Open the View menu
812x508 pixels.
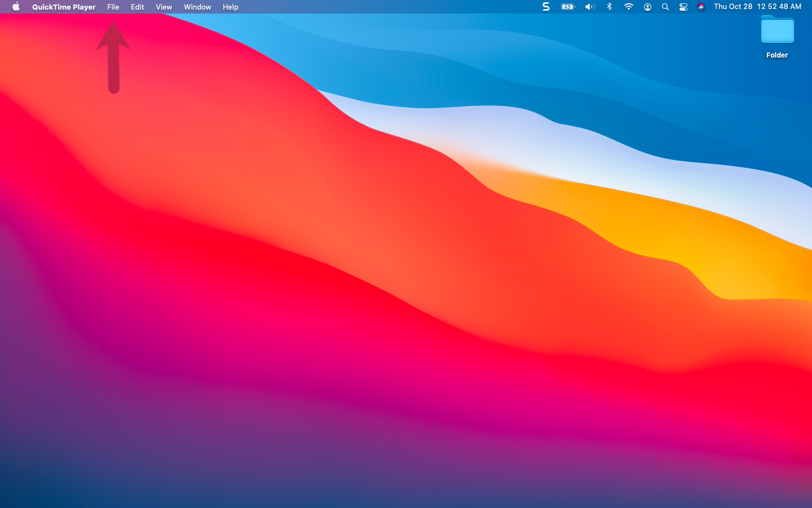164,7
